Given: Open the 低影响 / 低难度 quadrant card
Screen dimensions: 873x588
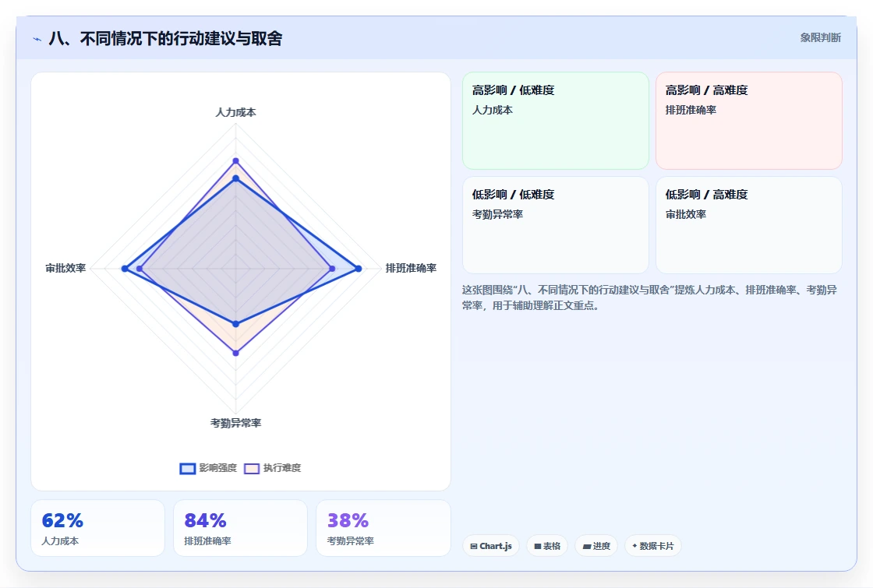Looking at the screenshot, I should tap(556, 225).
